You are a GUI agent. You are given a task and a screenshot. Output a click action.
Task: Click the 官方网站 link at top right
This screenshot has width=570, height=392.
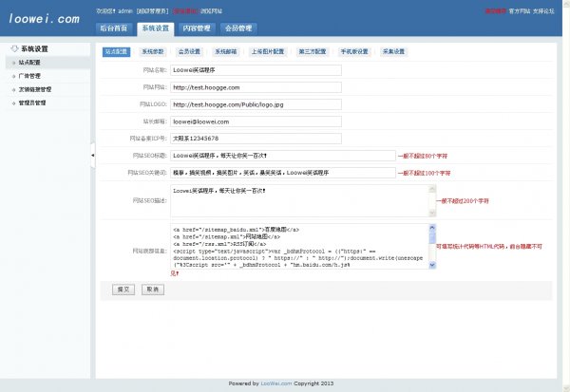[x=520, y=11]
